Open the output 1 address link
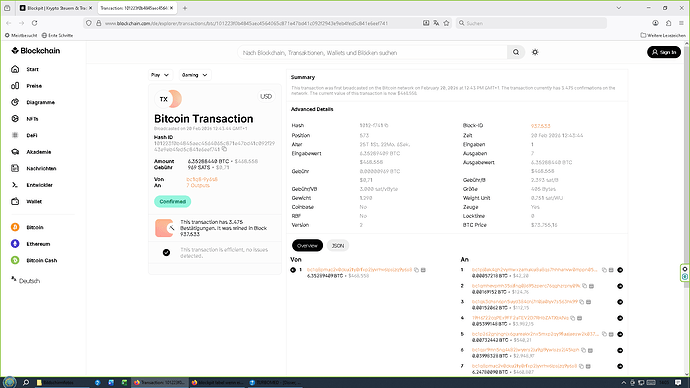The image size is (690, 388). 535,269
